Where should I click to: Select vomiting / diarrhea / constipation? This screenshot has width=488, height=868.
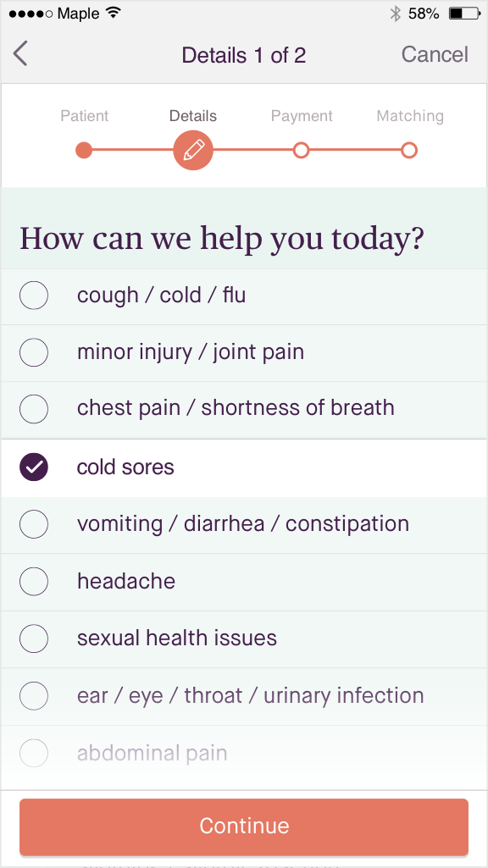[244, 525]
